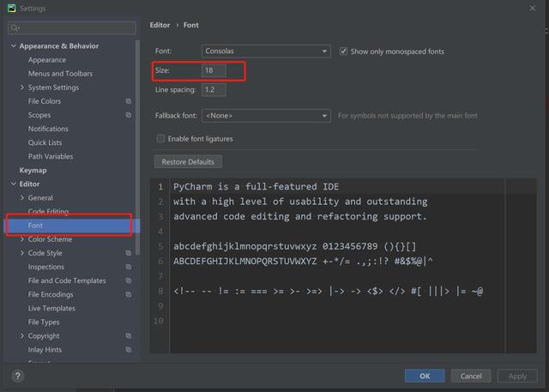Focus the settings search box

click(x=72, y=28)
